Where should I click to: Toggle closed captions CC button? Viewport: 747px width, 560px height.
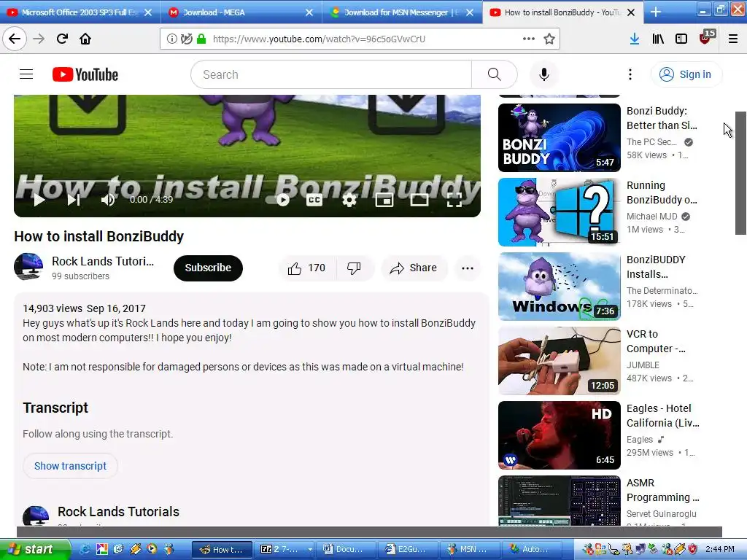[x=314, y=200]
